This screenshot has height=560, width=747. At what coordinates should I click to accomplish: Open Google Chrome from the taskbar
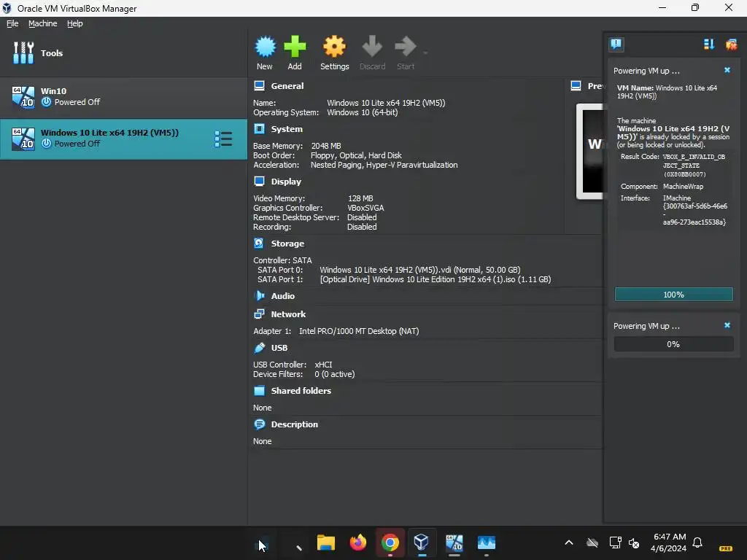[390, 542]
